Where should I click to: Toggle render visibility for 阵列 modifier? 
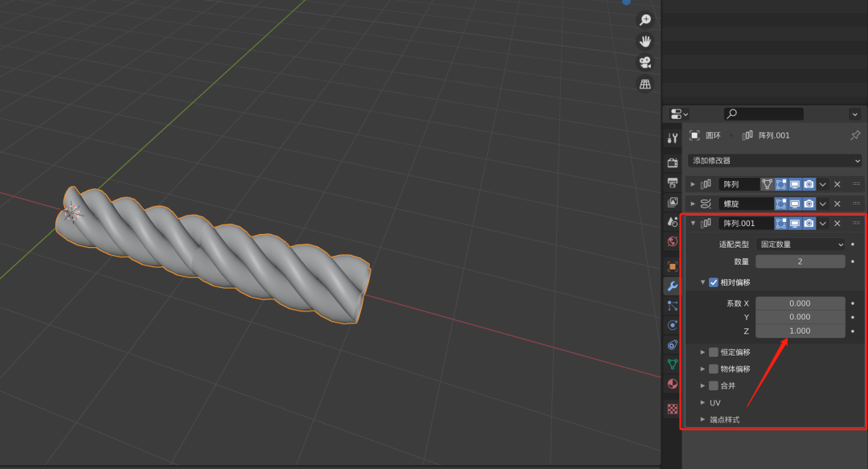pyautogui.click(x=809, y=184)
